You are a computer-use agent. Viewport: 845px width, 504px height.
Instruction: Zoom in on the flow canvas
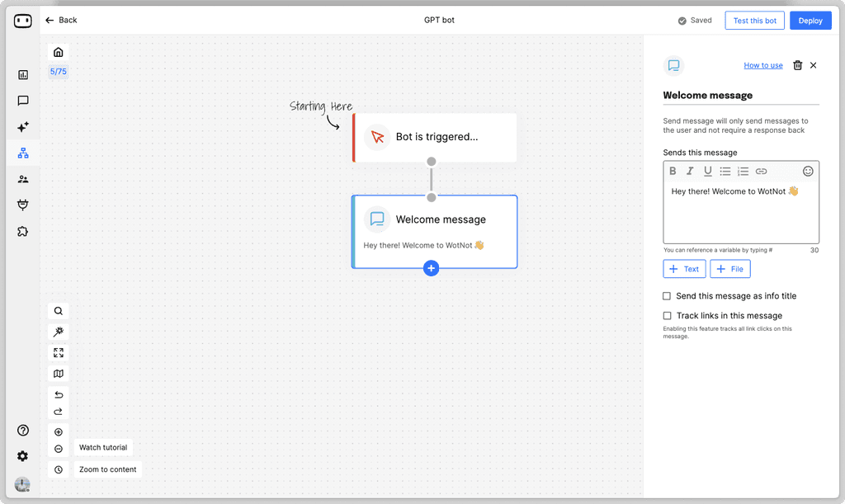[58, 431]
